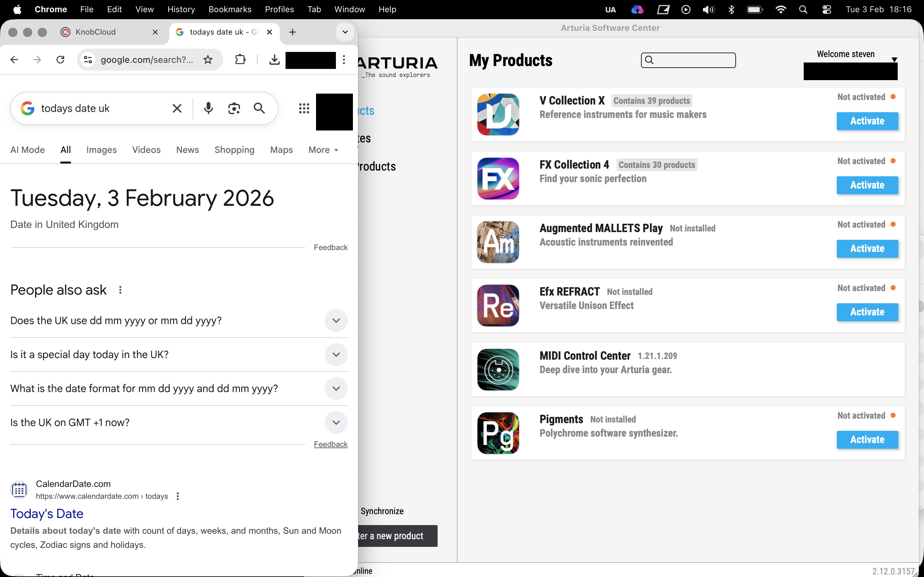Switch to the Images results tab
924x577 pixels.
point(101,150)
